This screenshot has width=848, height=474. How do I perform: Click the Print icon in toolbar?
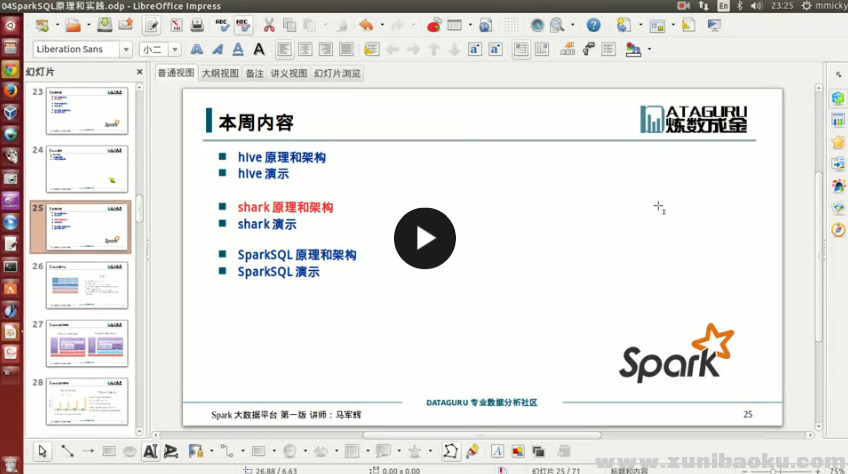198,25
